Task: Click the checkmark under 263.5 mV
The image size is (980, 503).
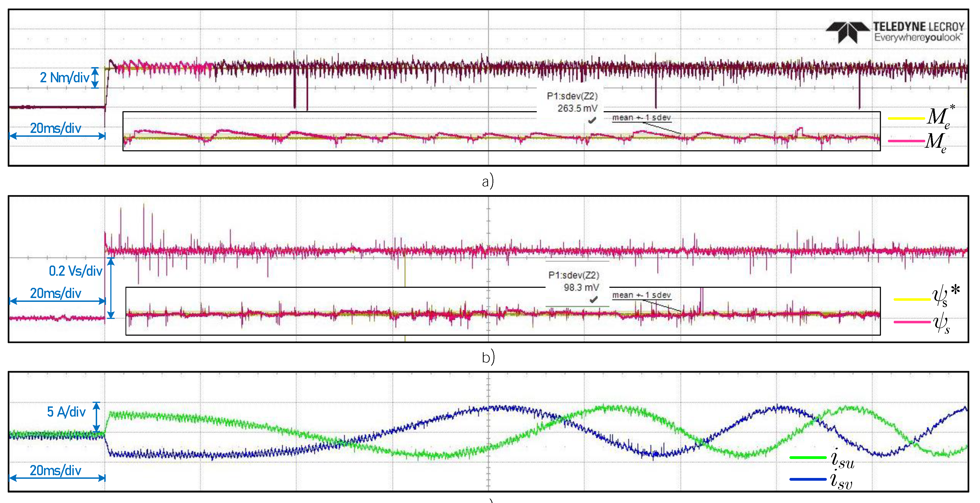Action: [592, 121]
